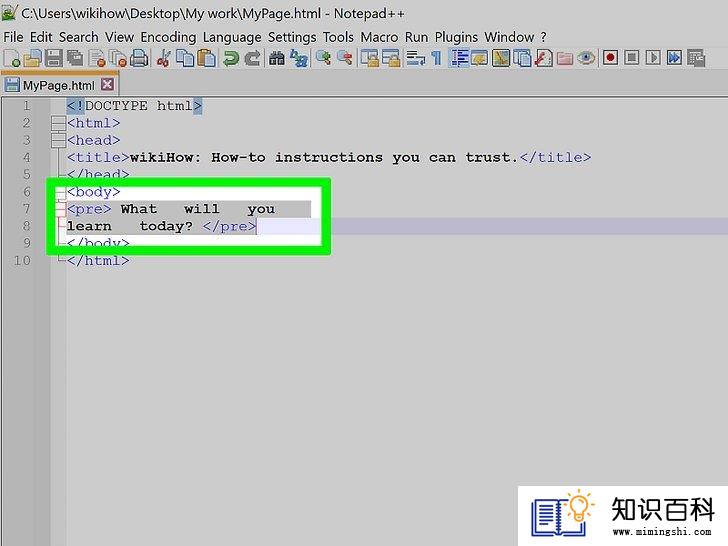The width and height of the screenshot is (728, 546).
Task: Toggle synchronized vertical scrolling icon
Action: [x=370, y=58]
